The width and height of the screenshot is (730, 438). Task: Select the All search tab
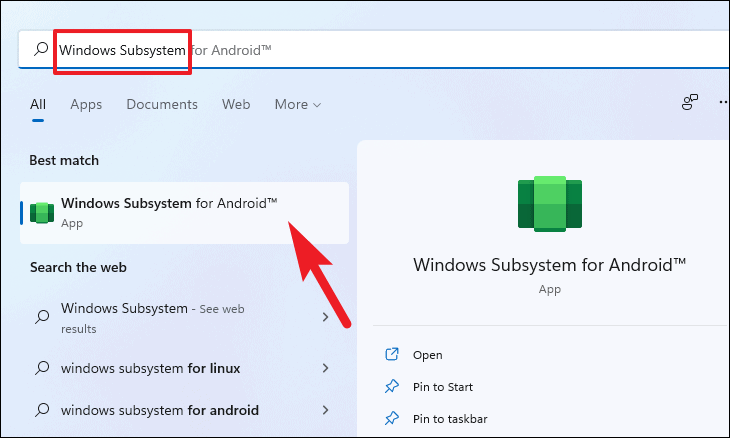(38, 105)
